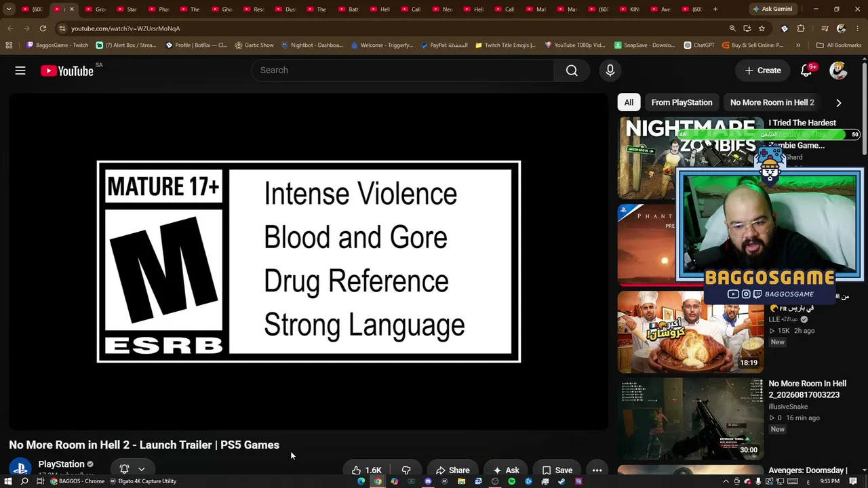The width and height of the screenshot is (868, 488).
Task: Click the video player showing ESRB rating
Action: tap(309, 262)
